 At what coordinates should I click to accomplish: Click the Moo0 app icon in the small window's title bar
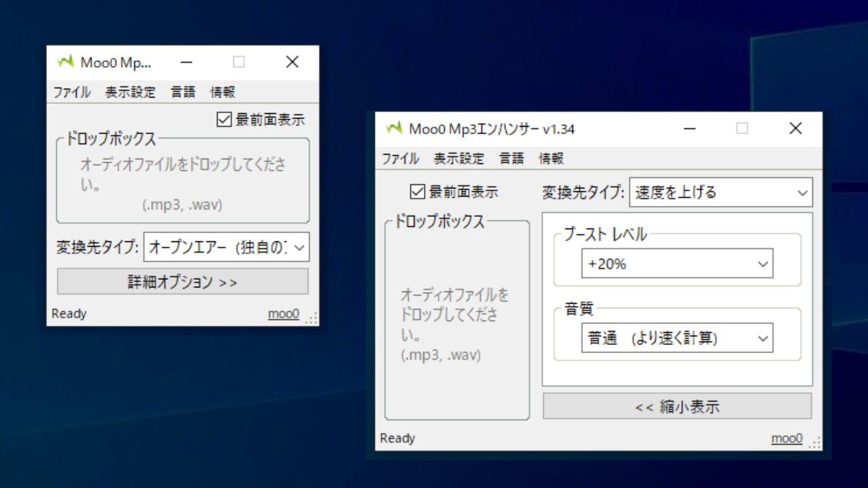(x=65, y=62)
